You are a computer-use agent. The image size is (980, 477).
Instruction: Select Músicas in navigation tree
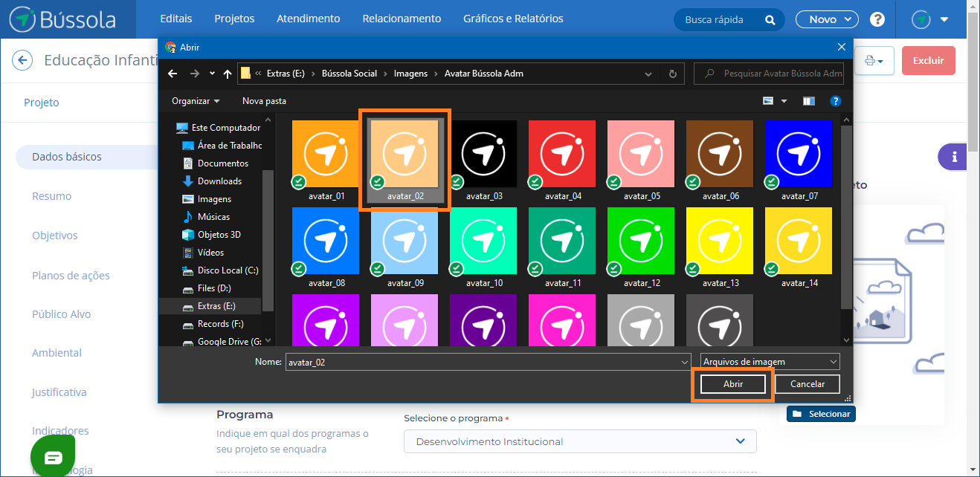pos(206,217)
